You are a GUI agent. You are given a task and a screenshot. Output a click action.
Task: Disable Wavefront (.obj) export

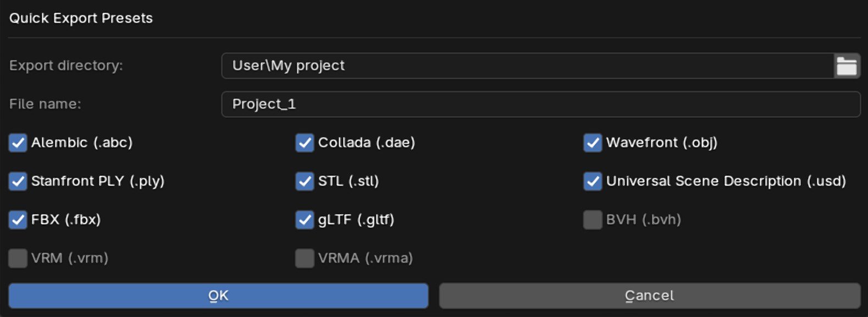point(592,143)
